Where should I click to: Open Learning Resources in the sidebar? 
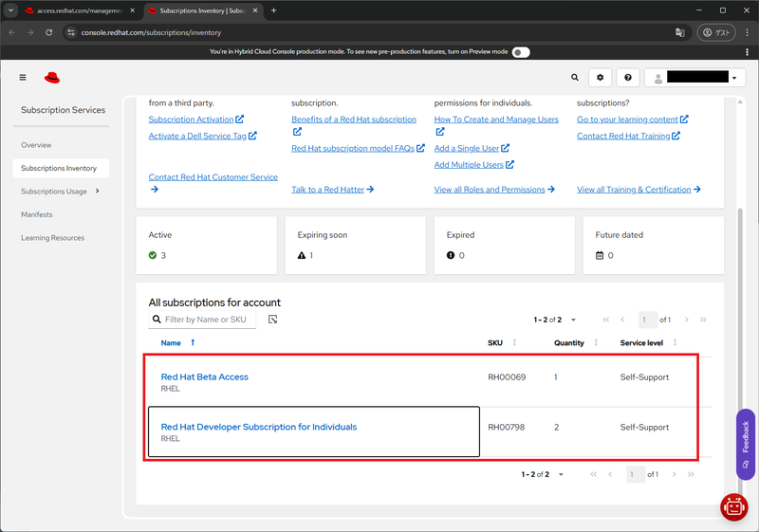(53, 238)
